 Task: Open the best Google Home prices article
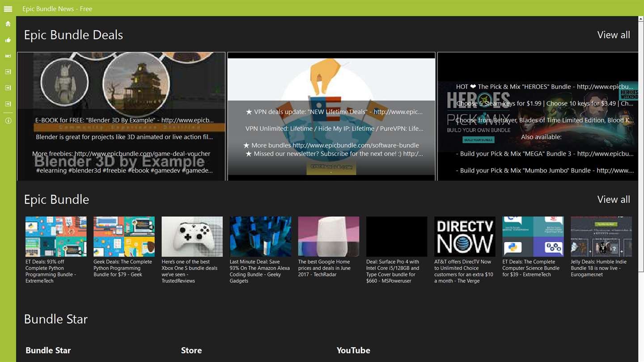point(329,247)
